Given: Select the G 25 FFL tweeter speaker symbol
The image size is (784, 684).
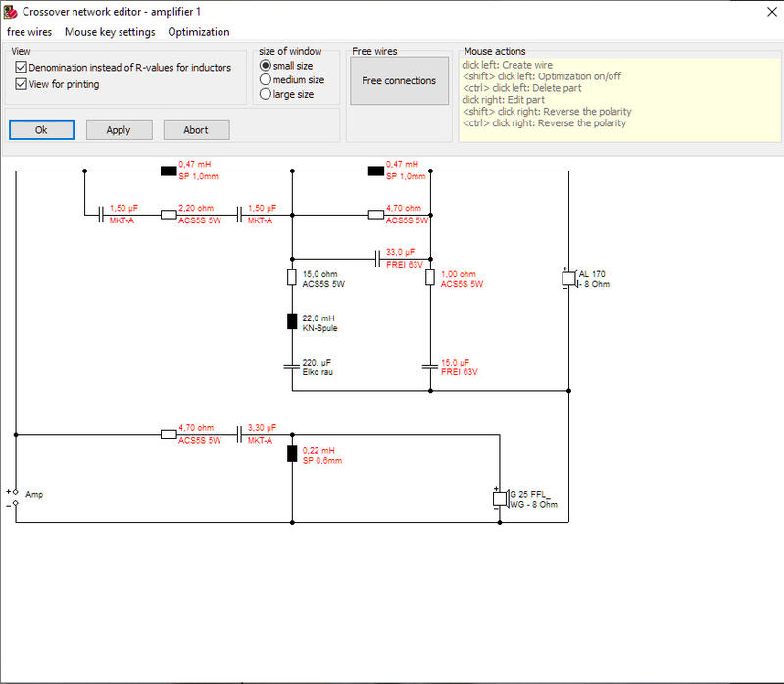Looking at the screenshot, I should click(500, 499).
